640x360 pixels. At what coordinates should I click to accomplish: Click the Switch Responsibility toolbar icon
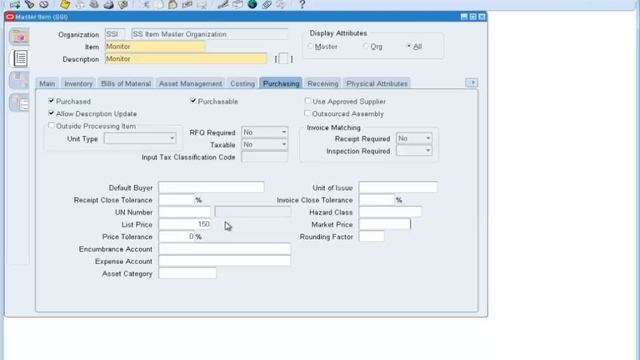coord(94,4)
